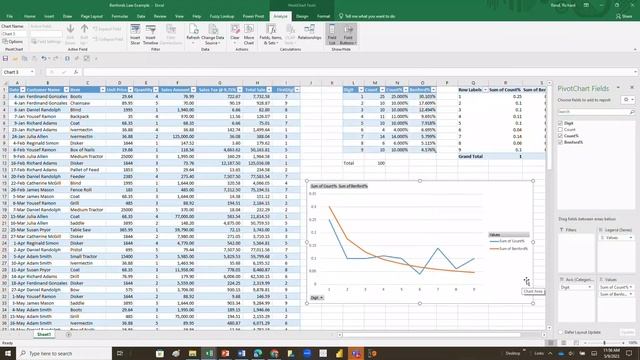Toggle the Field List pane button
The image size is (640, 360).
[x=332, y=34]
